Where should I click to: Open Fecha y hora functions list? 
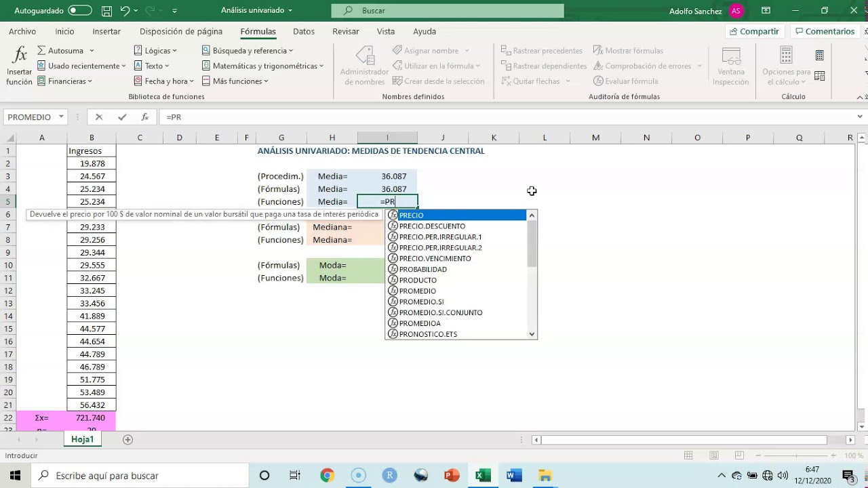[163, 81]
